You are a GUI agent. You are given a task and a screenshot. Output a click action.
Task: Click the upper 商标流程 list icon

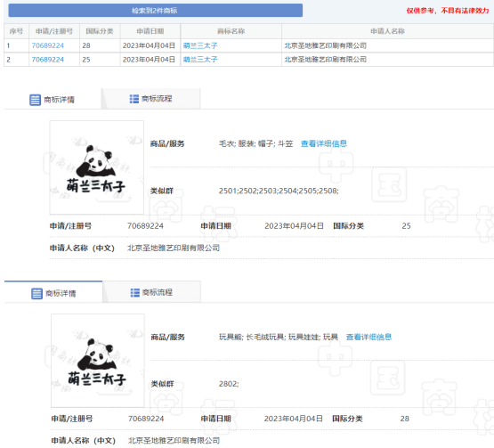tap(134, 99)
